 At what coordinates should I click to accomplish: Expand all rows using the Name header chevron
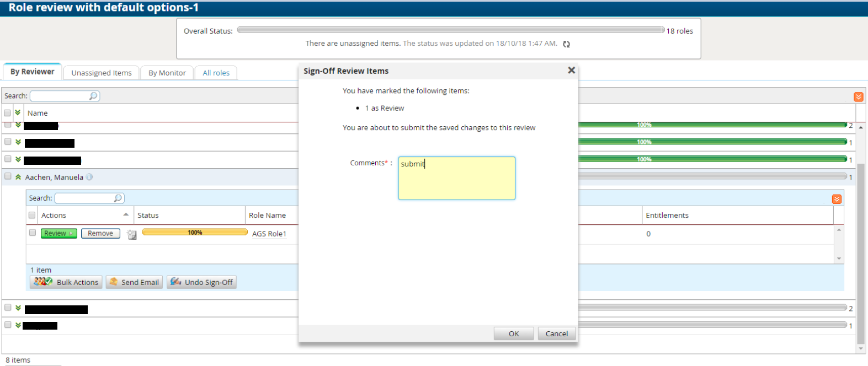(18, 113)
